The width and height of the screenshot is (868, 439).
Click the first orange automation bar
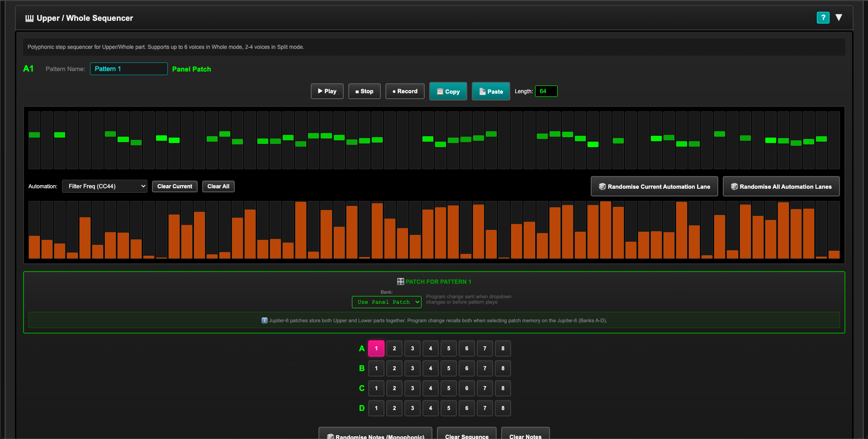click(x=34, y=247)
